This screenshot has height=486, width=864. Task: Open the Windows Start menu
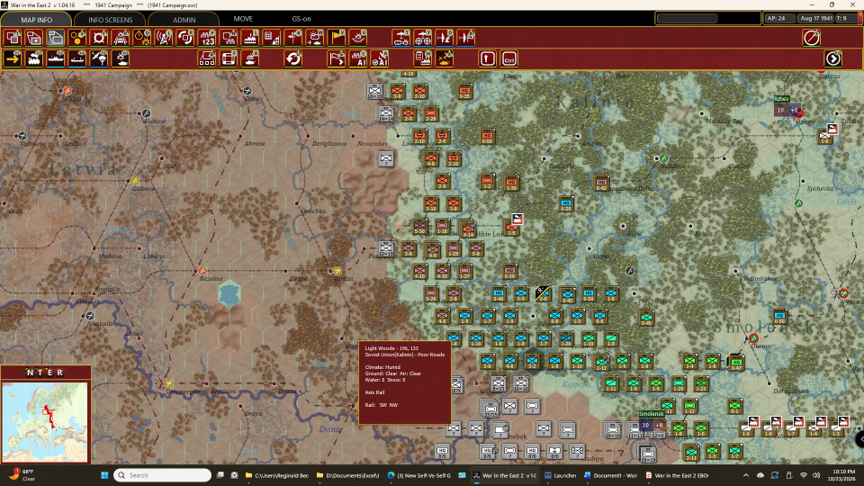pyautogui.click(x=104, y=475)
